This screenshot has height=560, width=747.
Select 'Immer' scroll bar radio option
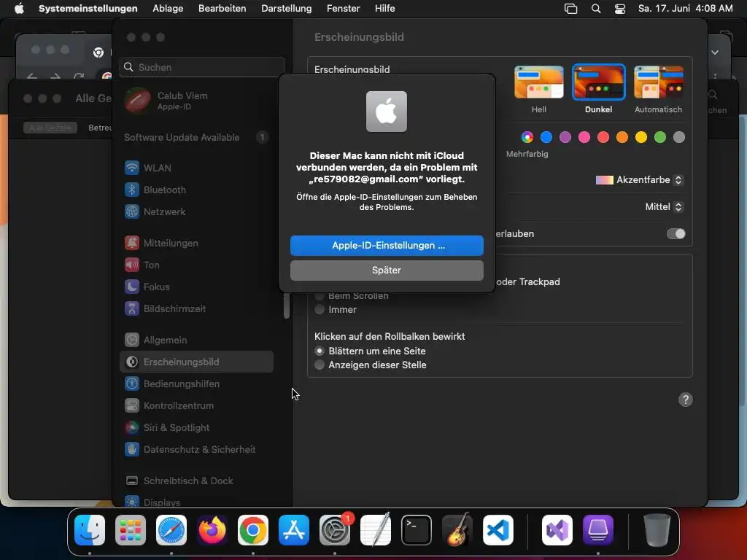coord(320,309)
